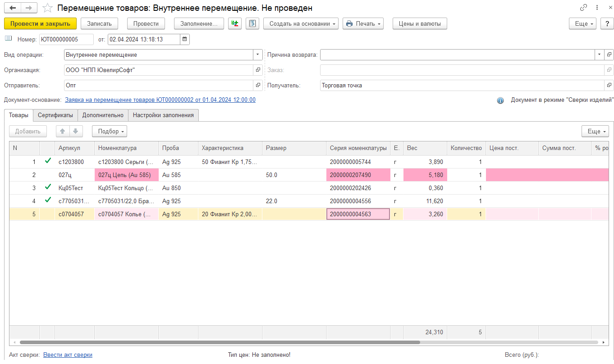614x364 pixels.
Task: Click the Записать button
Action: (x=100, y=23)
